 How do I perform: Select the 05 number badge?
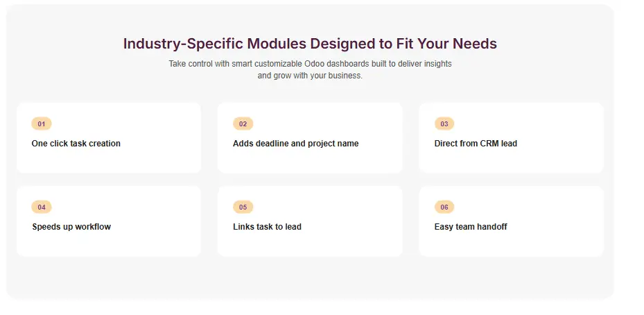(x=243, y=207)
